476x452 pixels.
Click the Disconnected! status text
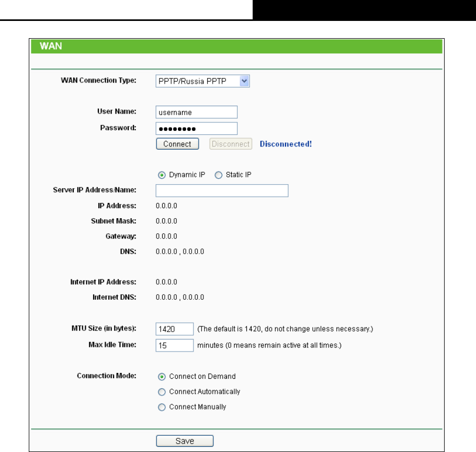point(286,144)
